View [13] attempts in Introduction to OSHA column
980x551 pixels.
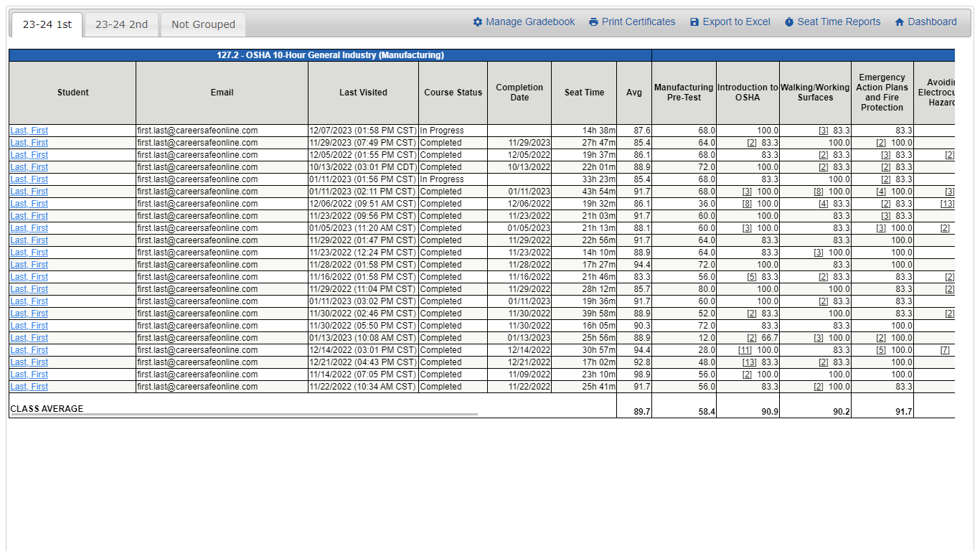(x=749, y=362)
